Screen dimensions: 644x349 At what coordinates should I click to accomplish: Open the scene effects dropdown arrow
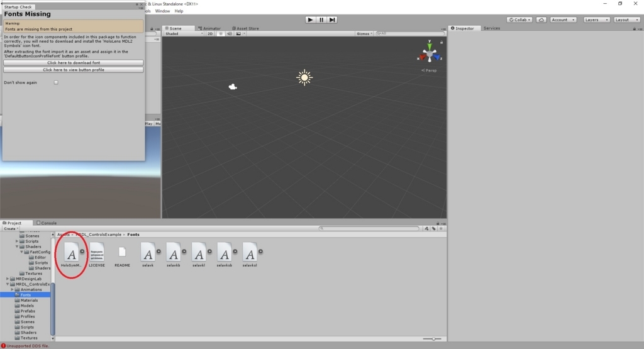(244, 34)
